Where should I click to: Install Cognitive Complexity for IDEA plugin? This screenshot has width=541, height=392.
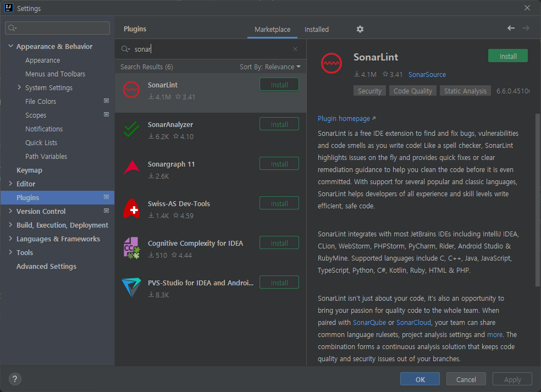(x=279, y=243)
